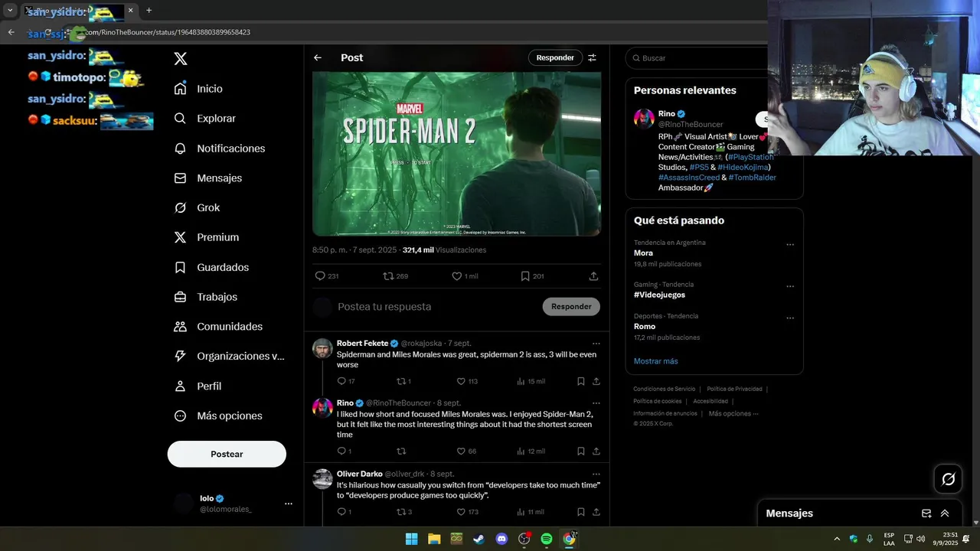Go back with the Post arrow

coord(318,57)
